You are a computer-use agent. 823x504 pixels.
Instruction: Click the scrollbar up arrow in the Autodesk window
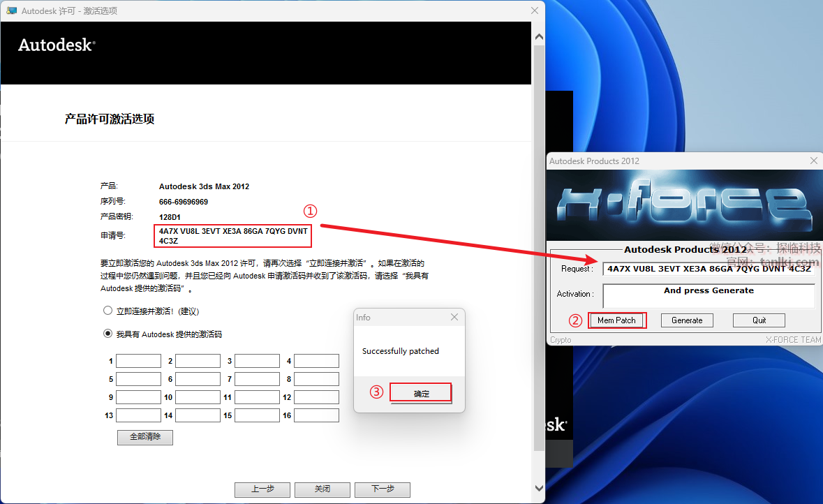pos(539,37)
